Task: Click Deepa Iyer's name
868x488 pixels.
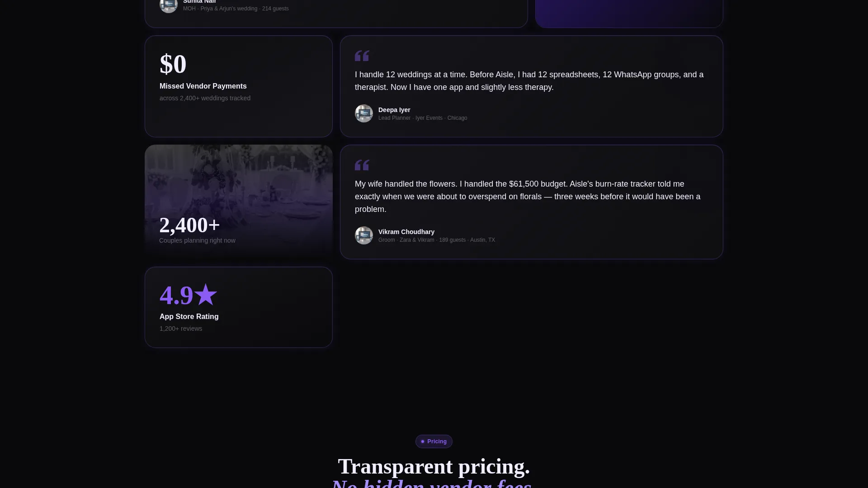Action: point(394,110)
